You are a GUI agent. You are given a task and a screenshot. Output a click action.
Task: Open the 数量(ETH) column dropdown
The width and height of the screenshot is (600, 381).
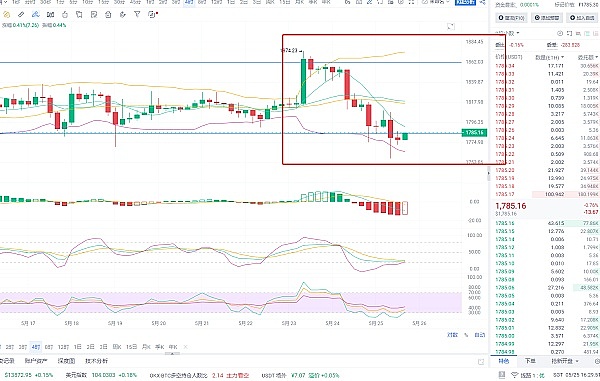pos(549,57)
